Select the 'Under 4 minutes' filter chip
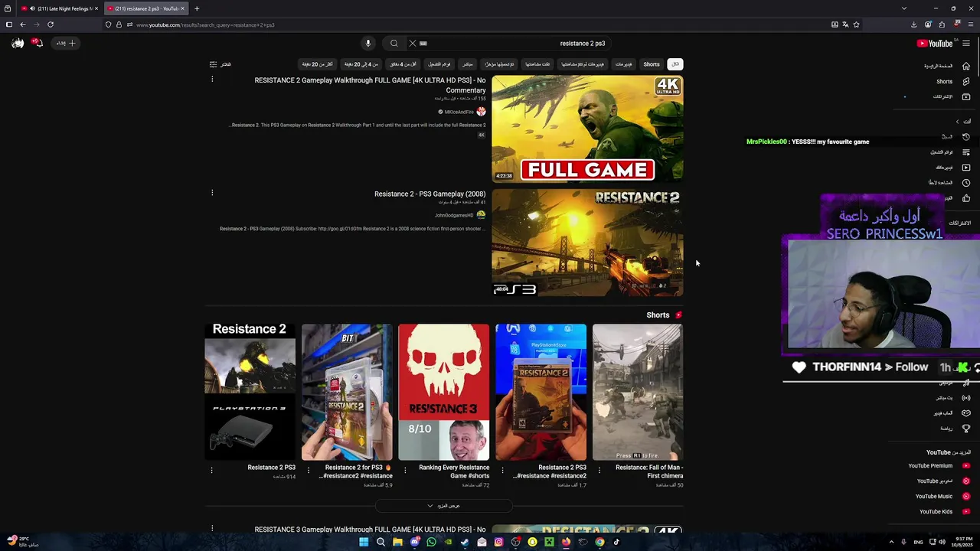This screenshot has height=551, width=980. tap(403, 64)
